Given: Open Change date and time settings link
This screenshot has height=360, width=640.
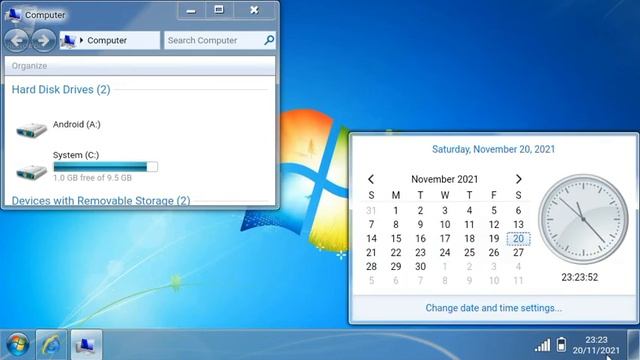Looking at the screenshot, I should coord(493,308).
